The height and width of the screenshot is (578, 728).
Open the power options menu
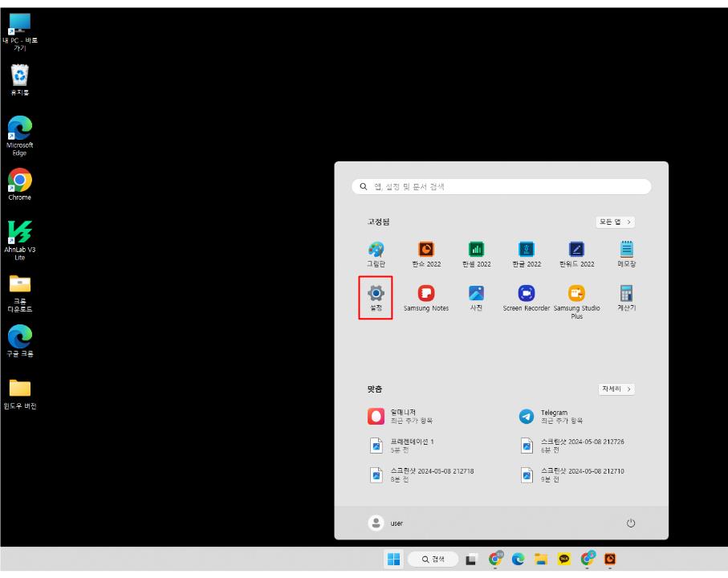pyautogui.click(x=630, y=522)
